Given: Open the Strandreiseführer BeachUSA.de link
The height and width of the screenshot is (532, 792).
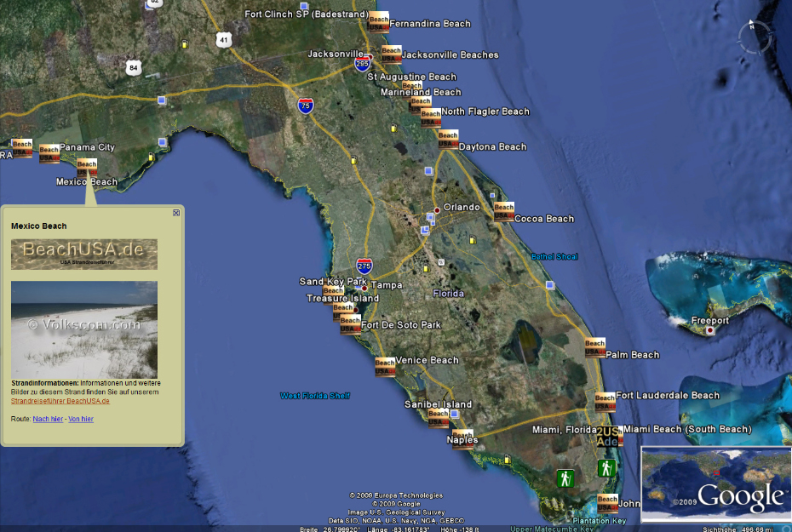Looking at the screenshot, I should click(x=60, y=401).
